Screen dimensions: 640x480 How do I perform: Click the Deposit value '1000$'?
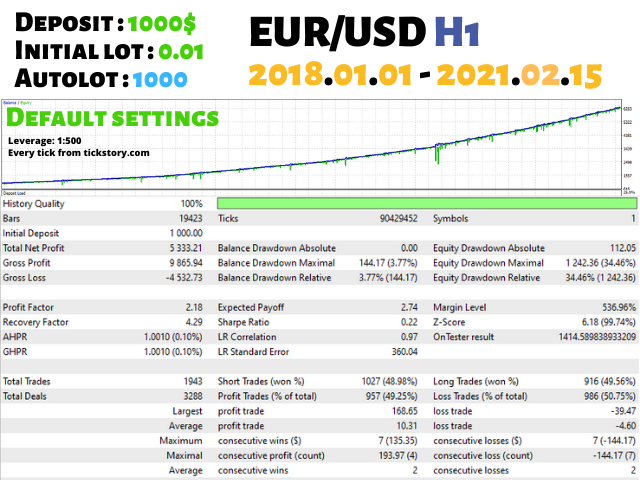click(x=162, y=23)
